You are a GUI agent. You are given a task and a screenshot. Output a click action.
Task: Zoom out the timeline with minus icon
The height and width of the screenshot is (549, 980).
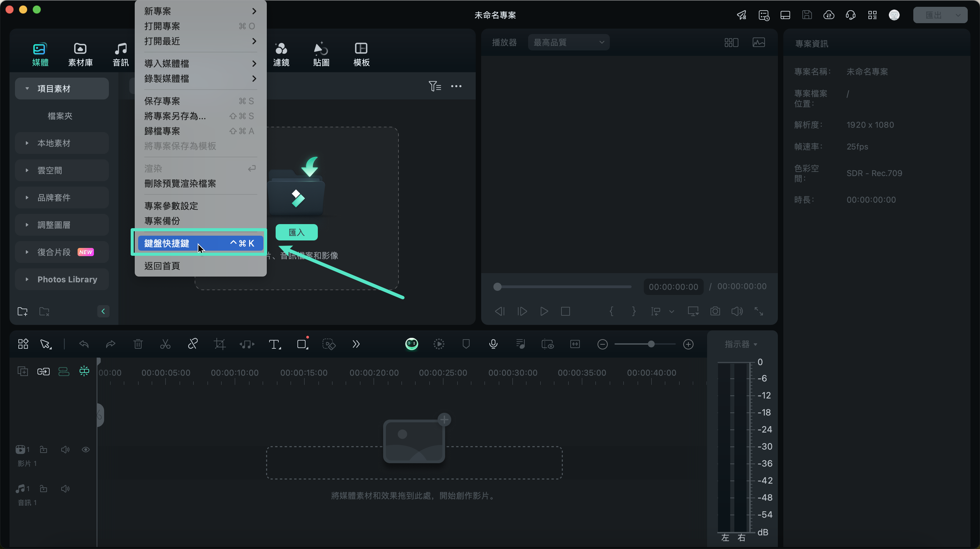[602, 344]
